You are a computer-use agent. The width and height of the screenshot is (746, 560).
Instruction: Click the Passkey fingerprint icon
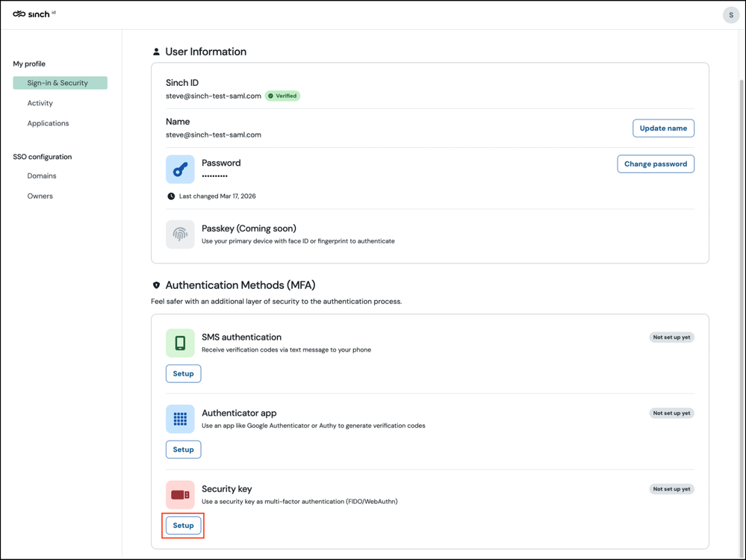(x=180, y=234)
